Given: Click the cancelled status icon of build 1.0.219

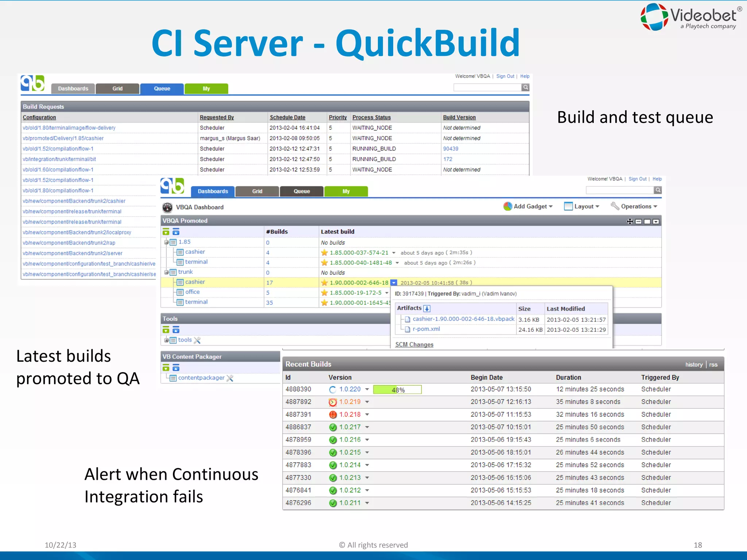Looking at the screenshot, I should click(x=333, y=402).
